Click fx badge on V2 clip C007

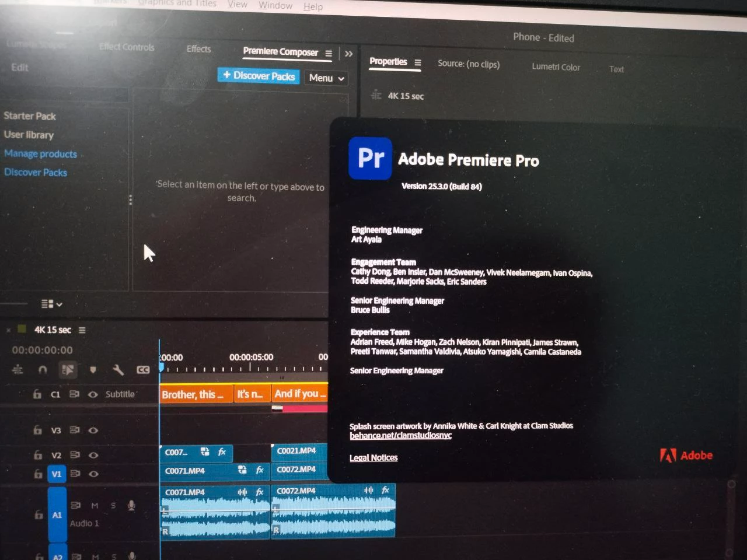222,452
